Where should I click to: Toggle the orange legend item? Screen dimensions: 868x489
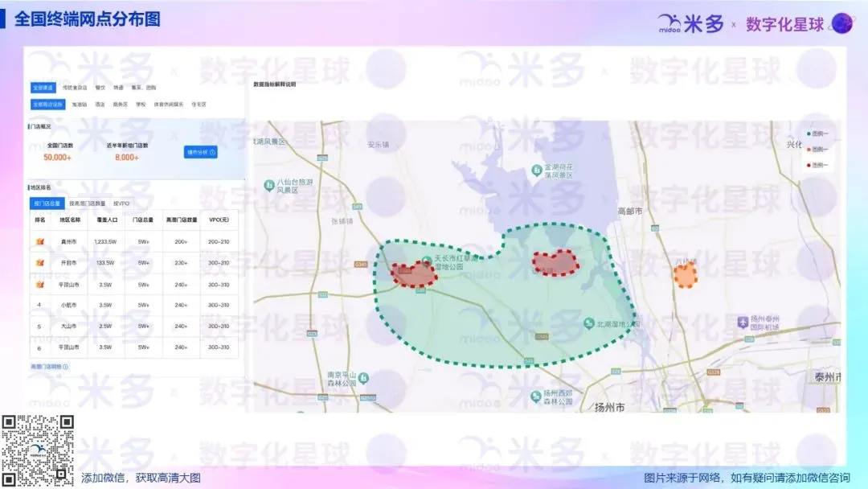[x=817, y=149]
